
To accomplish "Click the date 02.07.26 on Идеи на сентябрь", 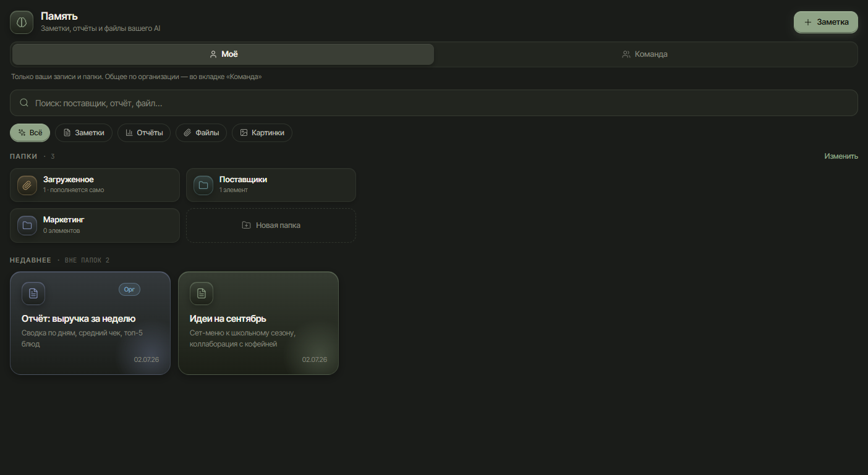I will [x=315, y=359].
